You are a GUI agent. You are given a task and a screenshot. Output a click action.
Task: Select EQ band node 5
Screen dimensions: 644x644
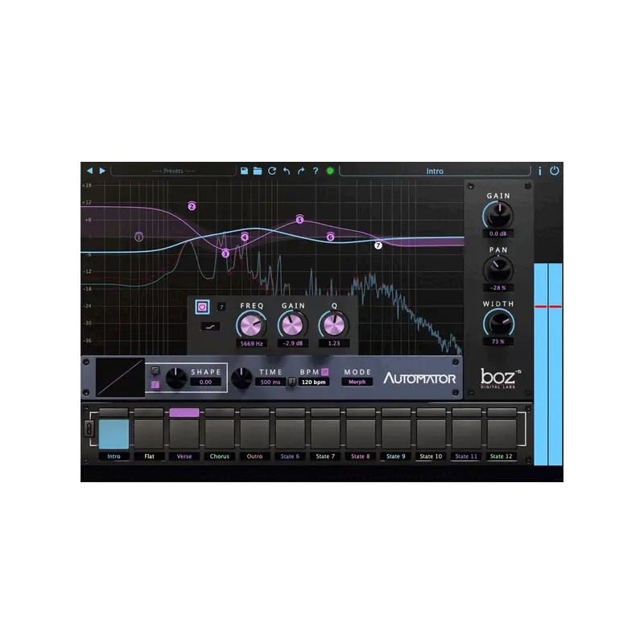click(x=299, y=220)
